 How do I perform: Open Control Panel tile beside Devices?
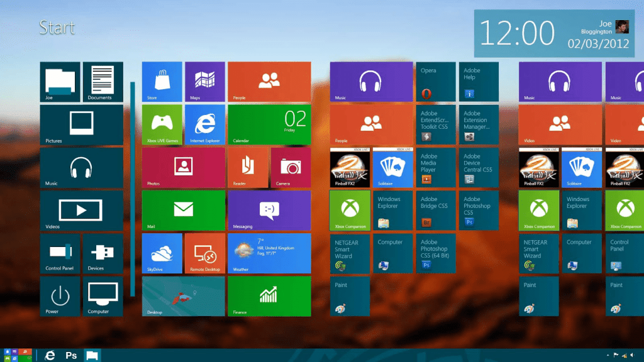(60, 253)
